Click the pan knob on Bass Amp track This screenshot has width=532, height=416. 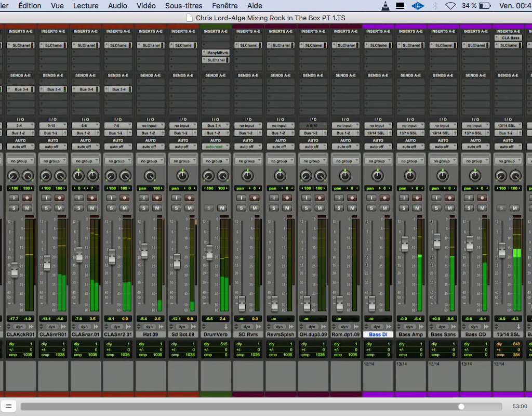[x=410, y=176]
